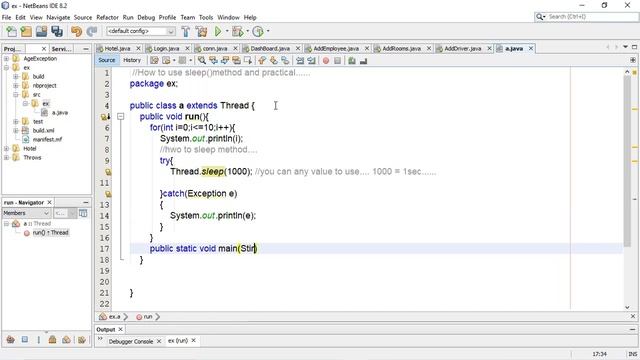Save all files with the Save All icon
Screen dimensions: 640x360
tap(57, 31)
